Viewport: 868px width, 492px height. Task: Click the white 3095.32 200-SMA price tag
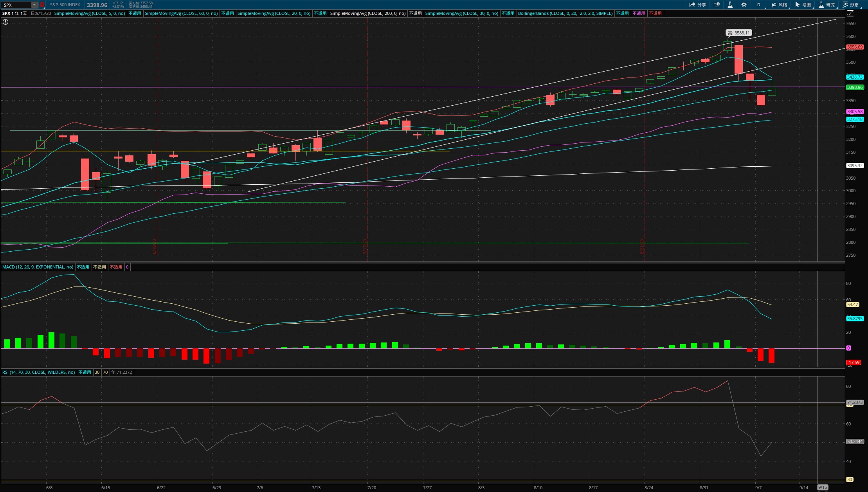click(x=855, y=166)
